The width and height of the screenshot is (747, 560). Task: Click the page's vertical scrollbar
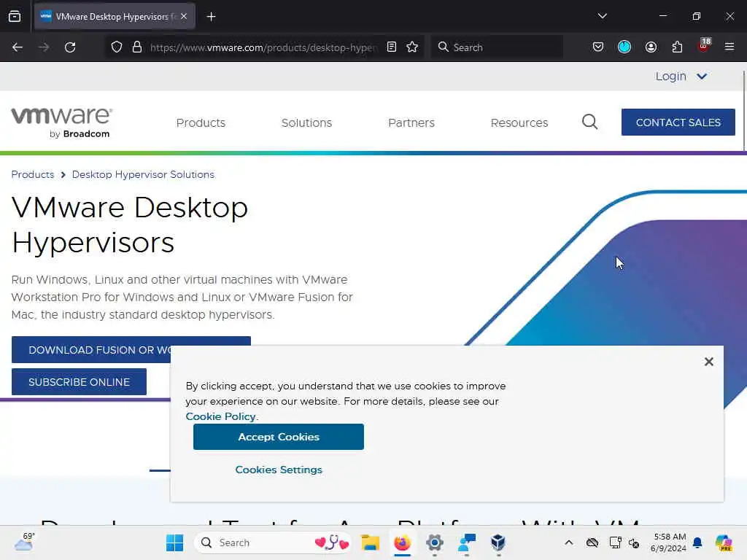[x=743, y=111]
